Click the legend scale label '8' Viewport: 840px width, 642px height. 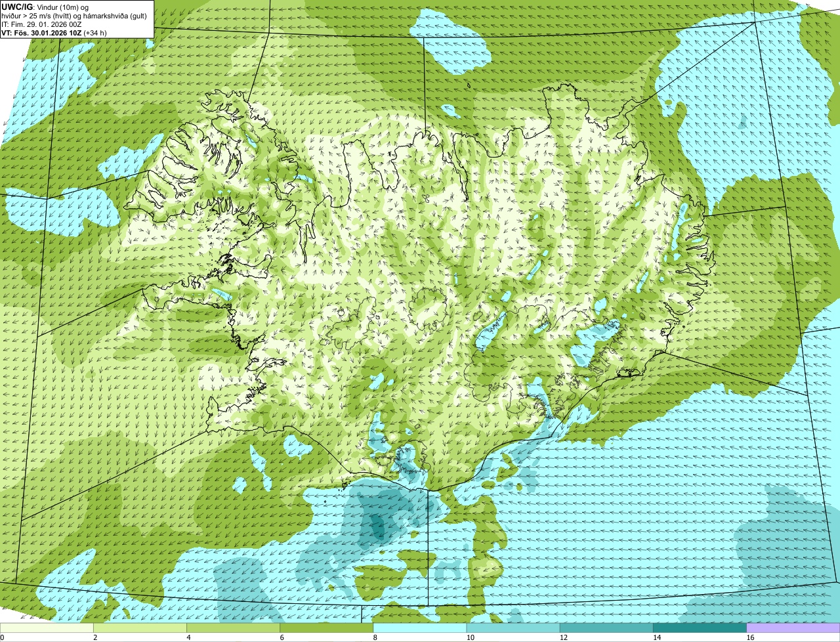coord(375,637)
